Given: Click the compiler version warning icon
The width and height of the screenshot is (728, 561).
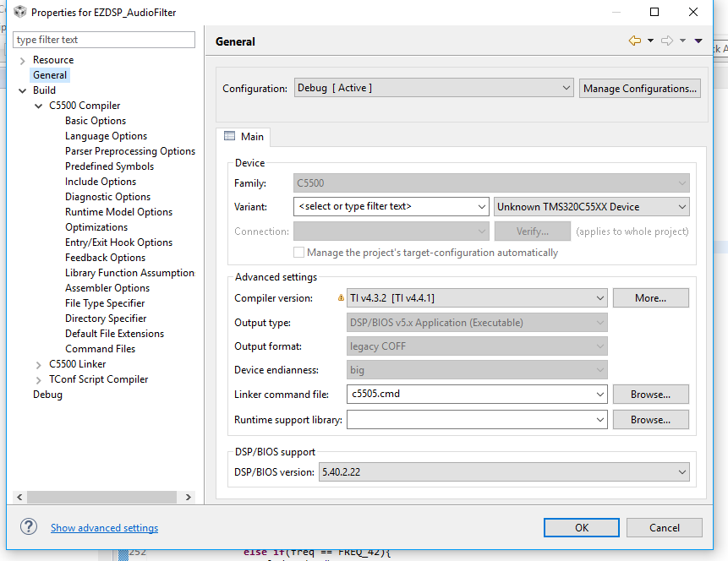Looking at the screenshot, I should tap(341, 298).
